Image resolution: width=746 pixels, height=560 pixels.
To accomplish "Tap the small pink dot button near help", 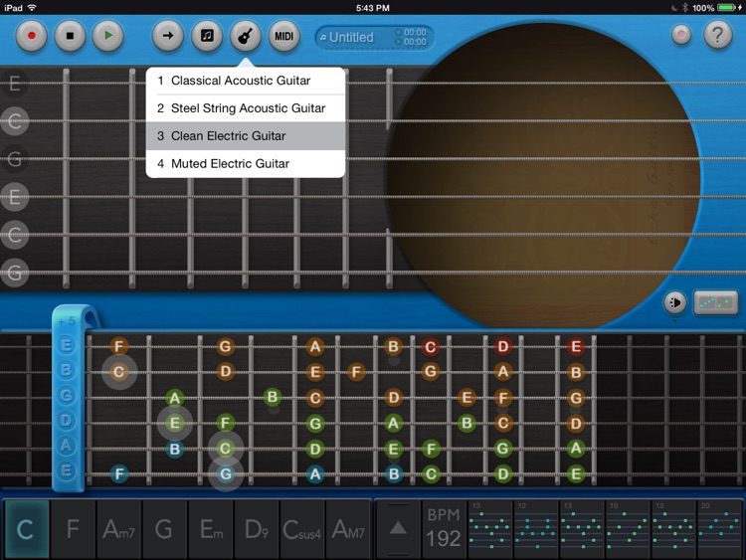I will click(x=681, y=35).
